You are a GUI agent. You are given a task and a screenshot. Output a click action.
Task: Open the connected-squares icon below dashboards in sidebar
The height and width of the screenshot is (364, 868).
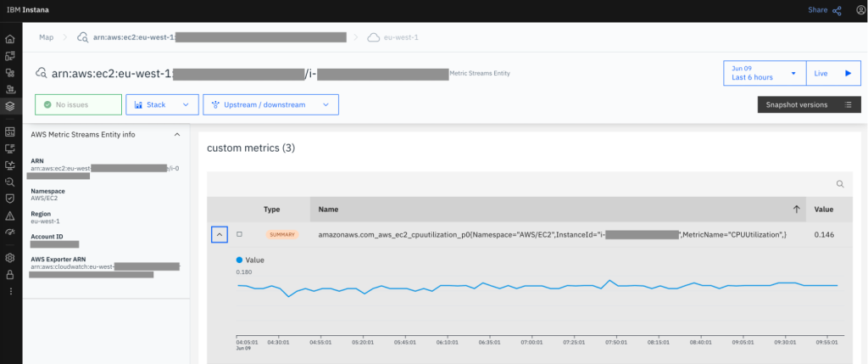tap(10, 73)
